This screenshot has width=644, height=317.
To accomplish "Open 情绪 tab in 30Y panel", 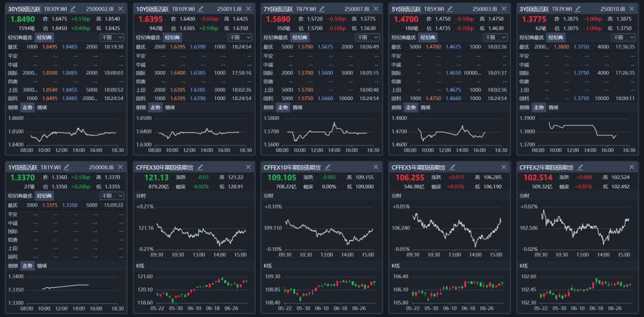I will [42, 108].
